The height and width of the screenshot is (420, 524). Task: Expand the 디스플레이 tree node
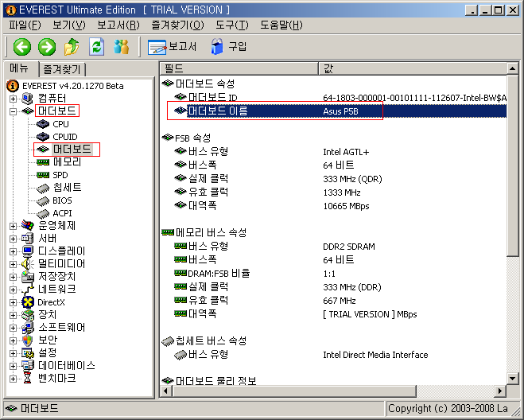tap(13, 251)
